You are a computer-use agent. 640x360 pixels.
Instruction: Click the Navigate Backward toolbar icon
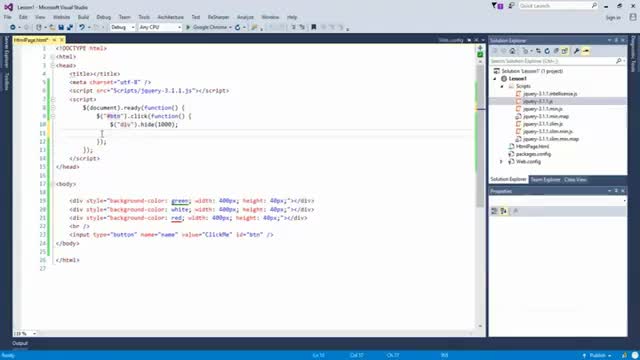click(x=13, y=27)
